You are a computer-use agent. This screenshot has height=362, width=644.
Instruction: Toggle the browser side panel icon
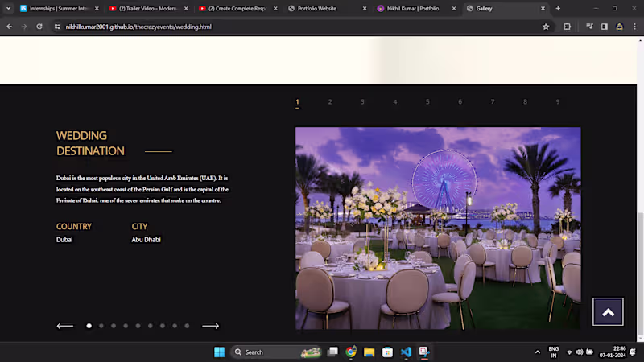click(x=605, y=27)
